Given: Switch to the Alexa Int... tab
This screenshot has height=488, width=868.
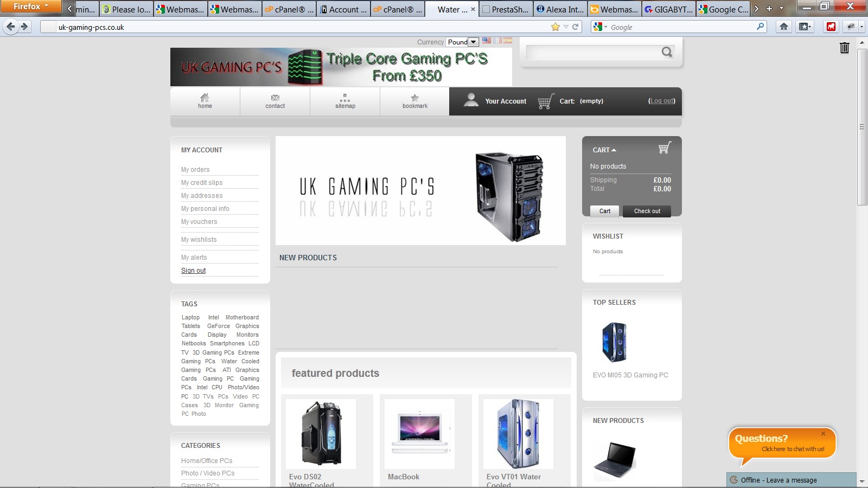Looking at the screenshot, I should coord(560,9).
